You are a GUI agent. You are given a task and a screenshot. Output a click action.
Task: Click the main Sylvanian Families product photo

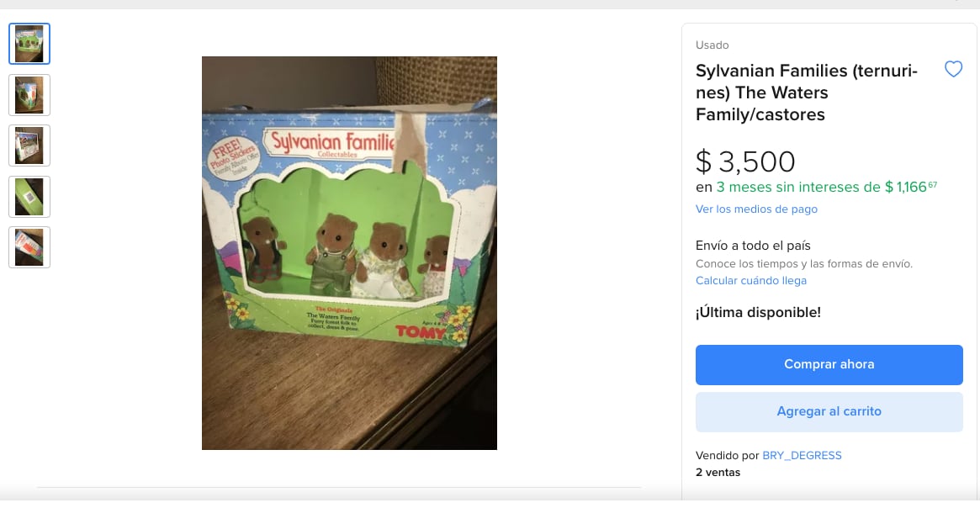[349, 252]
